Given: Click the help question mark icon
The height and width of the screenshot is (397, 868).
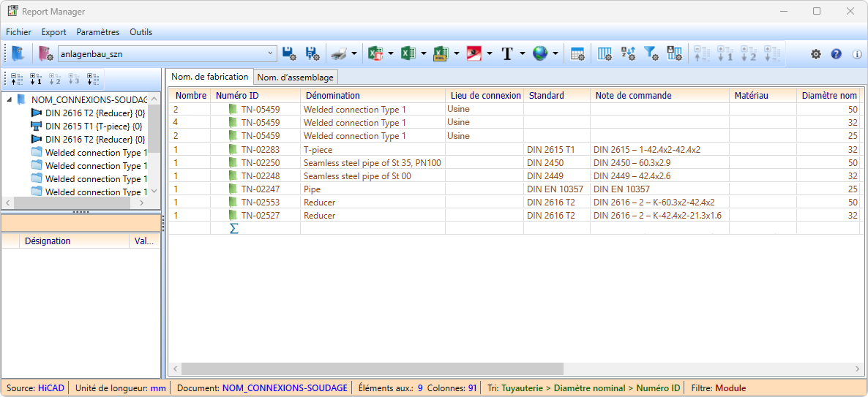Looking at the screenshot, I should pos(837,54).
